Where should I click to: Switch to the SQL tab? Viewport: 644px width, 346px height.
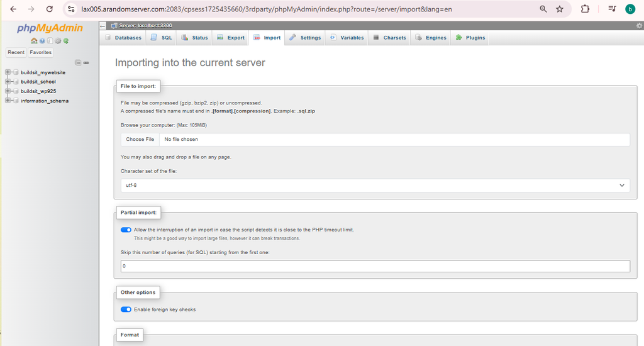(x=161, y=37)
